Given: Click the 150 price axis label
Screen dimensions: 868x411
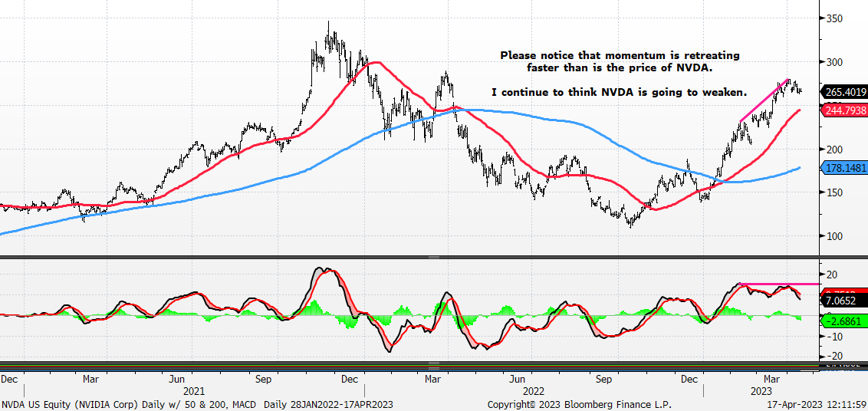Looking at the screenshot, I should [835, 192].
